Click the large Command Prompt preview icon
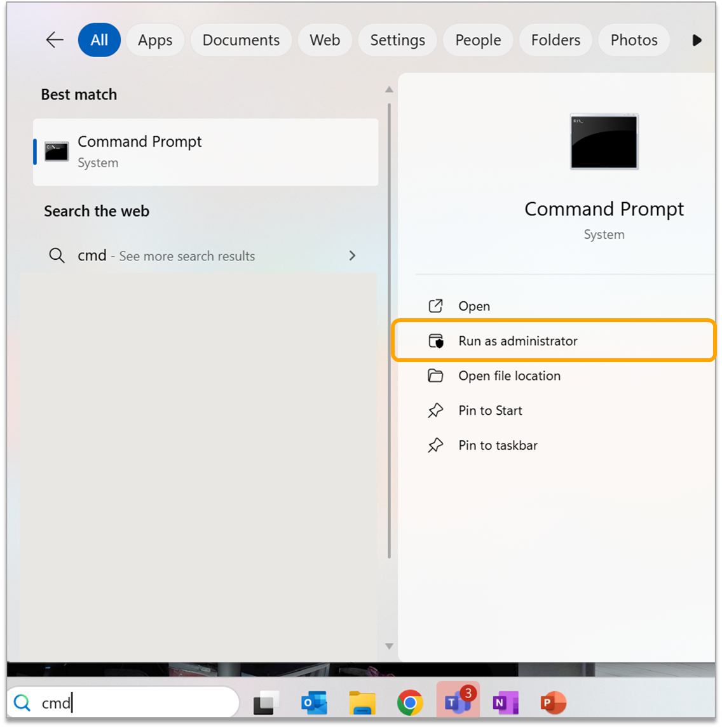Screen dimensions: 722x728 [604, 142]
